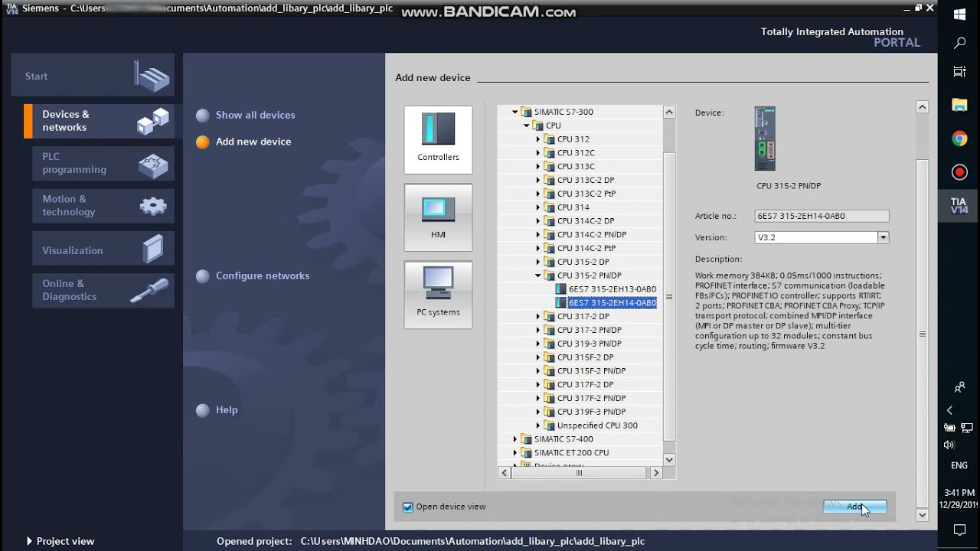The image size is (980, 551).
Task: Select 6ES7 315-2EH13-0AB0 item
Action: pyautogui.click(x=612, y=289)
